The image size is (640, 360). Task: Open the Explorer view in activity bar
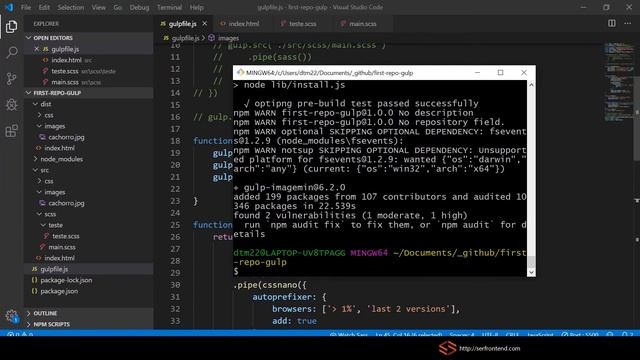point(11,27)
